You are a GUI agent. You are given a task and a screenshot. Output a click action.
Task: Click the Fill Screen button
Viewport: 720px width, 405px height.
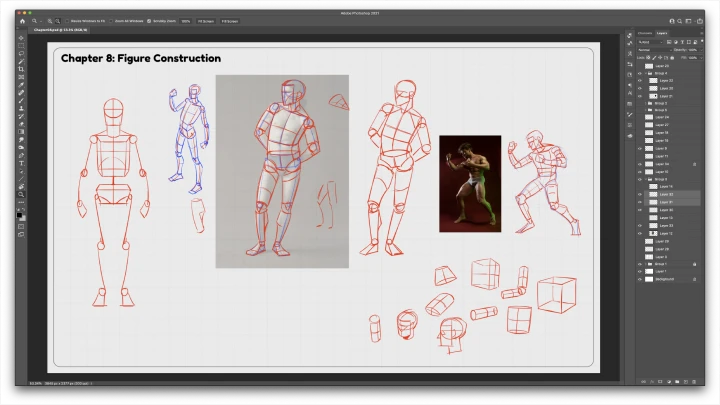(x=230, y=20)
